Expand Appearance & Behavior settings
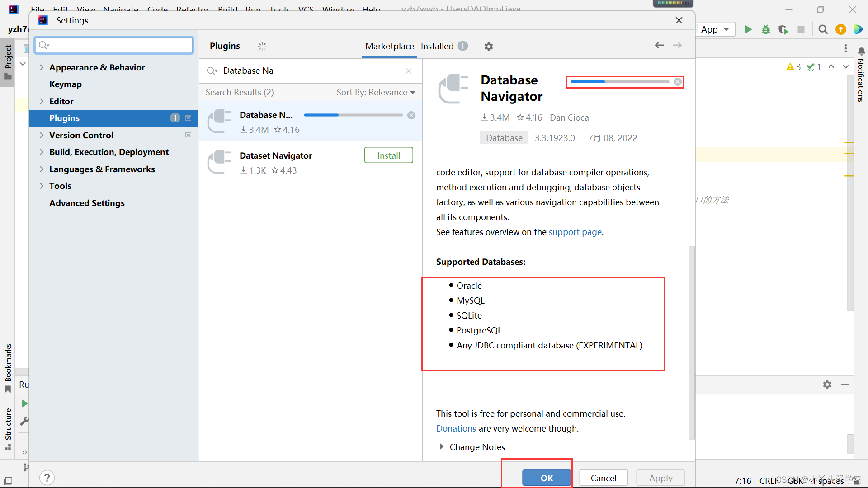 42,67
